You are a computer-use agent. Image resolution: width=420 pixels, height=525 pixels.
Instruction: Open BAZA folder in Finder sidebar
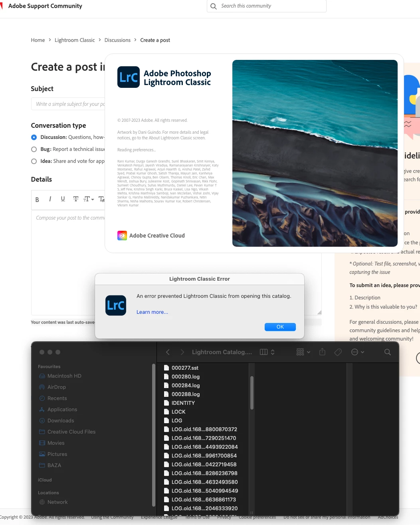point(50,466)
